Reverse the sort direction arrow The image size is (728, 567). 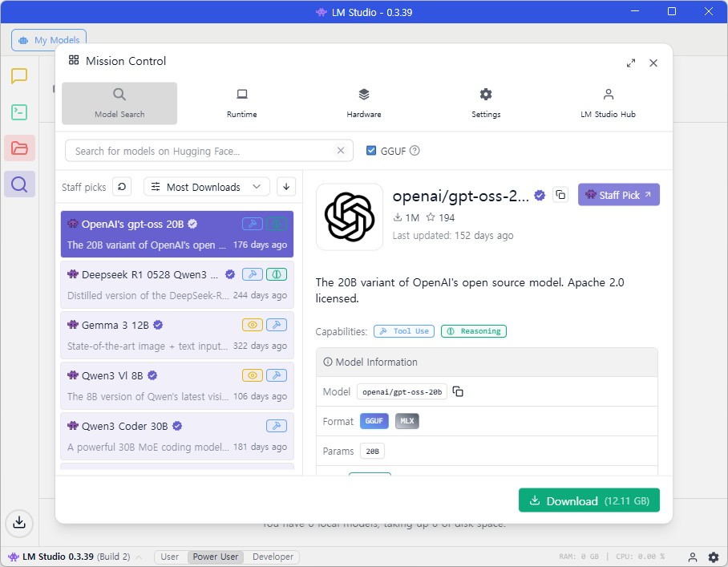[286, 187]
